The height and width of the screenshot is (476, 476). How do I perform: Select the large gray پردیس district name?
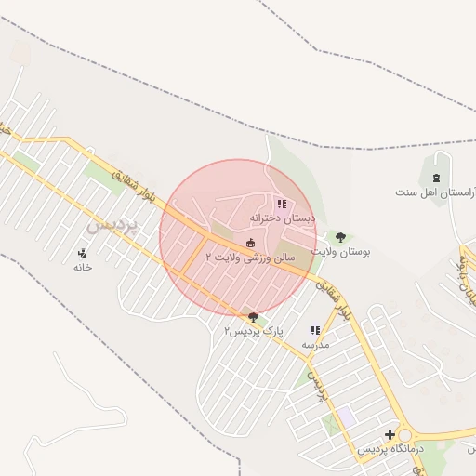[112, 227]
